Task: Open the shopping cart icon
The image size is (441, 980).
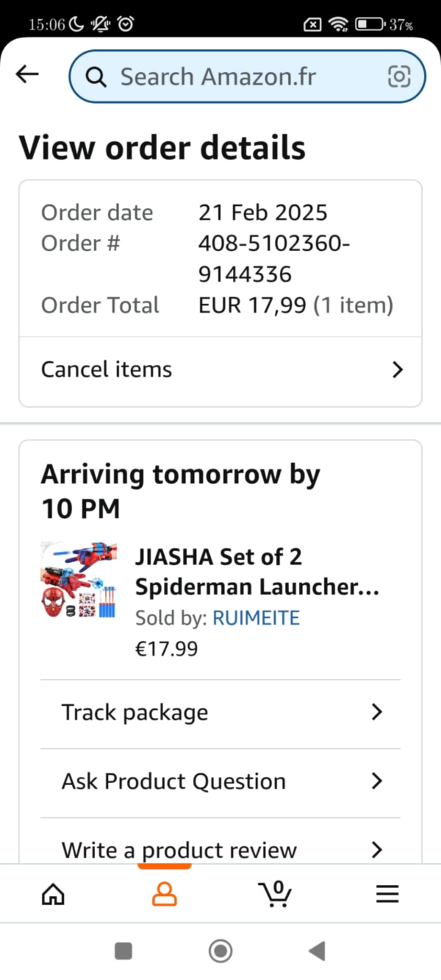Action: pyautogui.click(x=275, y=894)
